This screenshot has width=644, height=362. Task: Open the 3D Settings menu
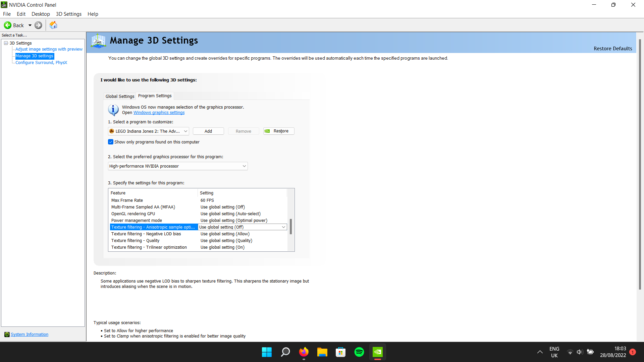click(69, 14)
